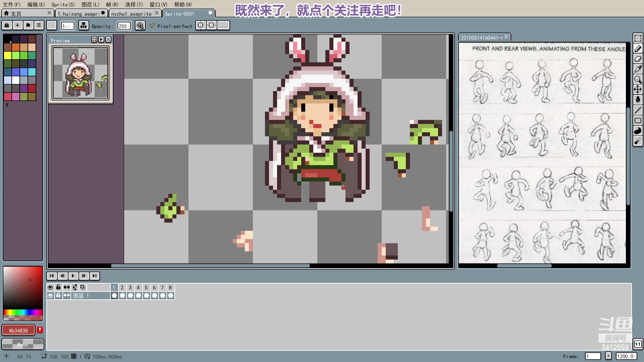
Task: Select the cel at frame 6 of 图层 1
Action: pyautogui.click(x=154, y=295)
